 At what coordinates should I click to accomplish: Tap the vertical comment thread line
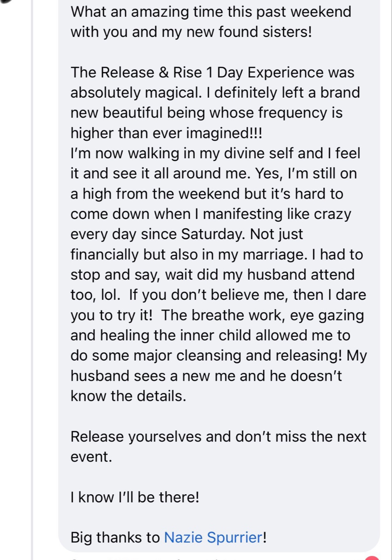tap(33, 280)
